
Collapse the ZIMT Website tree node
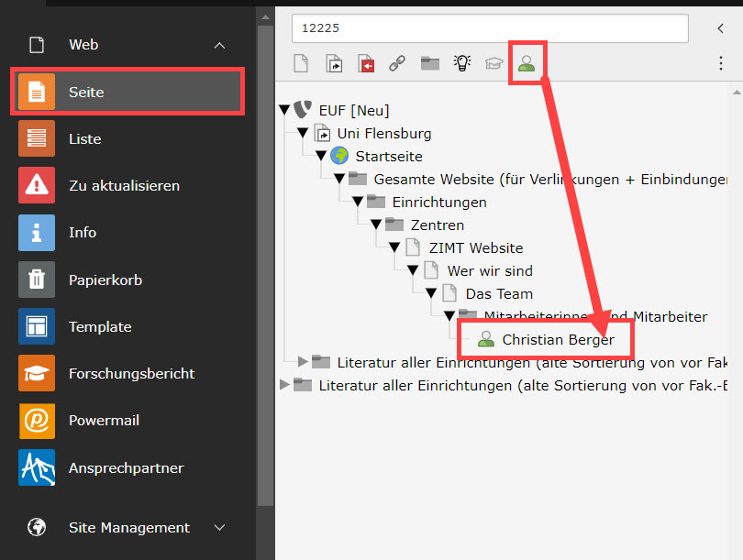pyautogui.click(x=394, y=247)
